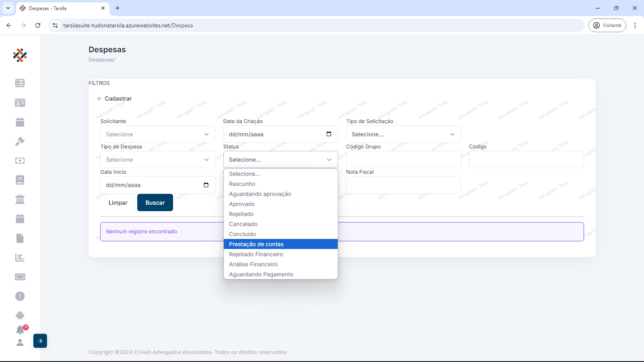644x362 pixels.
Task: Click the gavel icon in sidebar
Action: pos(20,141)
